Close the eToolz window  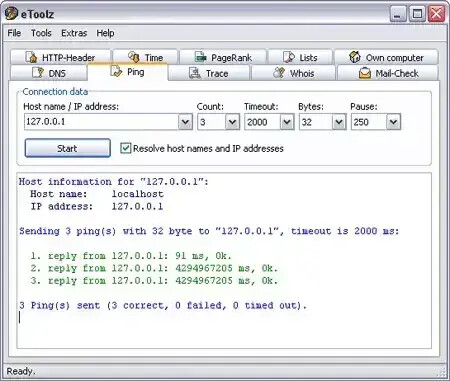click(436, 14)
